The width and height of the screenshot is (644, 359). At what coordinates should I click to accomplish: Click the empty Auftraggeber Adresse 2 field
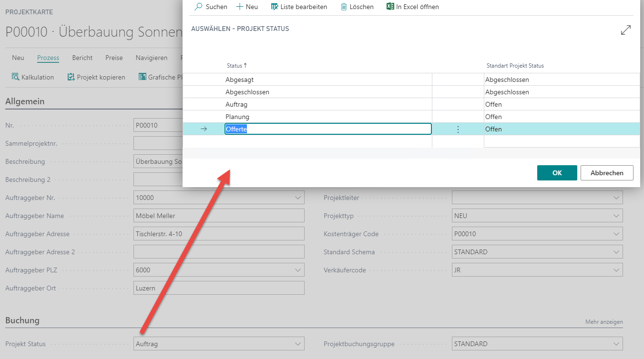219,252
